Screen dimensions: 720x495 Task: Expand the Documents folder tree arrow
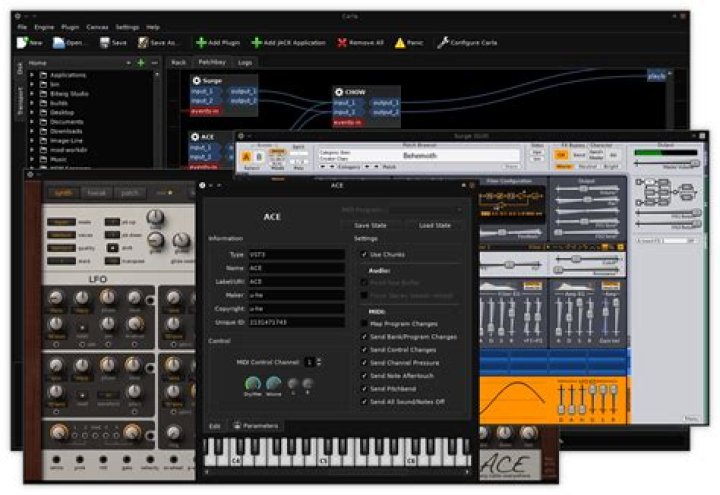32,122
